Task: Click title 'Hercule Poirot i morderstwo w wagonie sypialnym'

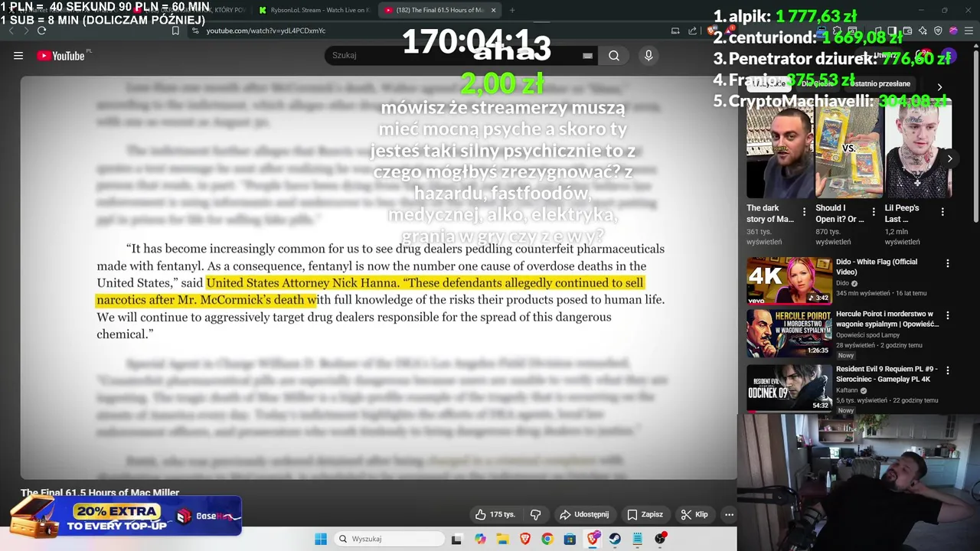Action: click(x=887, y=318)
